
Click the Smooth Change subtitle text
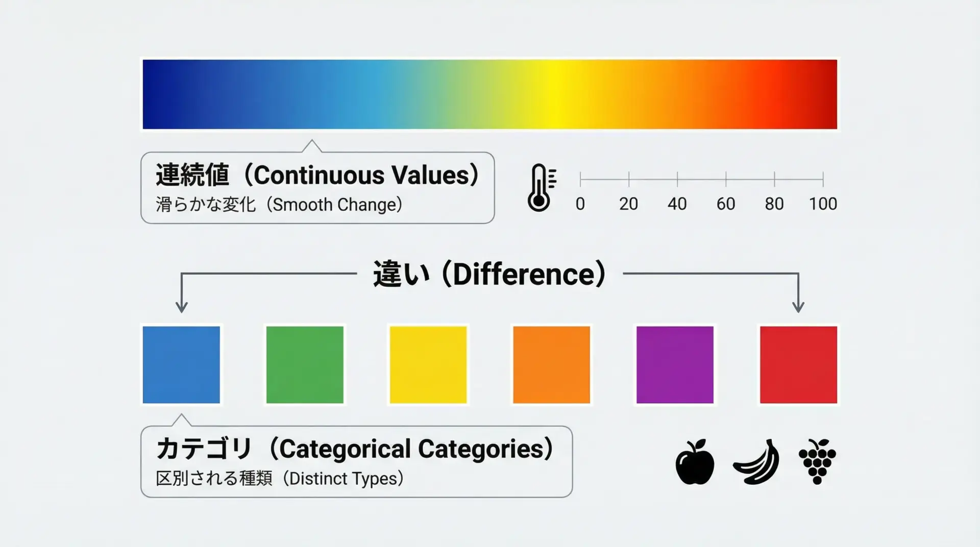279,205
